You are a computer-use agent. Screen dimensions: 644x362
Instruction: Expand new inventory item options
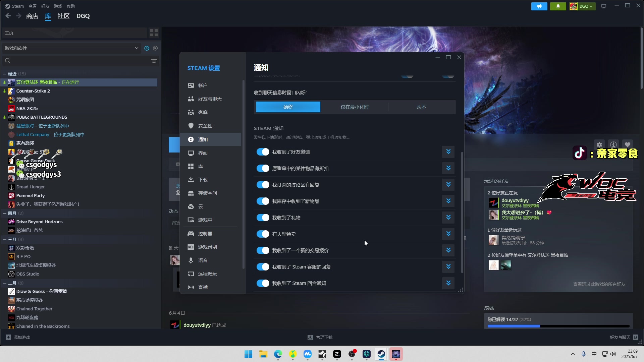click(x=448, y=201)
